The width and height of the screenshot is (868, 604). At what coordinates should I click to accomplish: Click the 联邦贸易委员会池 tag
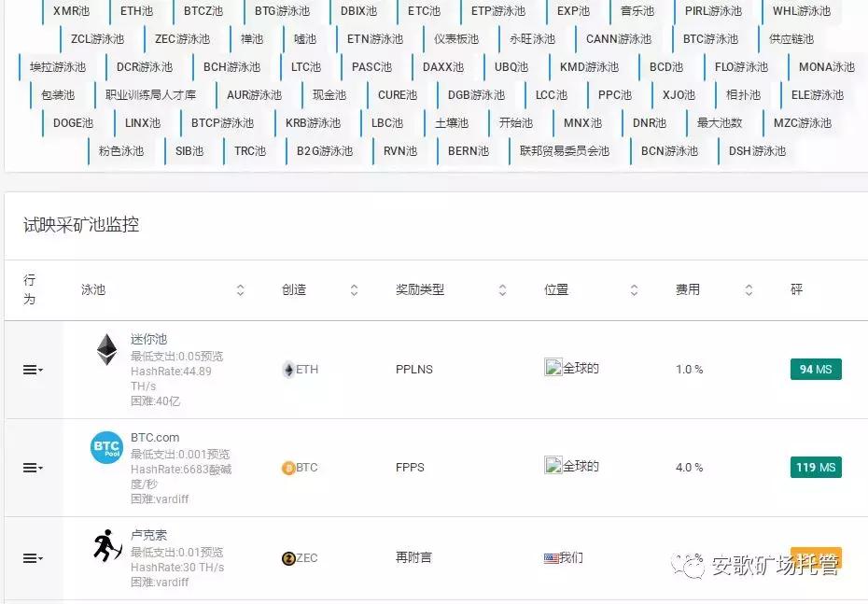(566, 150)
